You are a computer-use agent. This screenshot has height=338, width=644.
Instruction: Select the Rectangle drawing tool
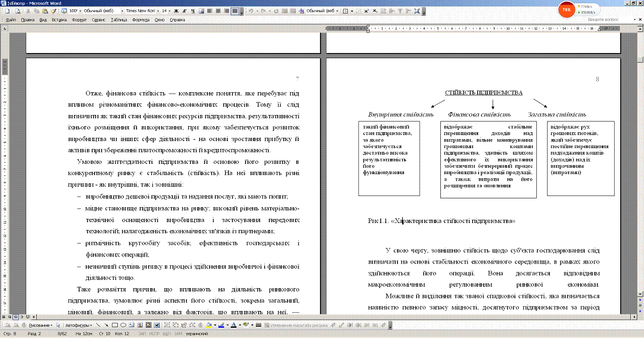(x=115, y=325)
